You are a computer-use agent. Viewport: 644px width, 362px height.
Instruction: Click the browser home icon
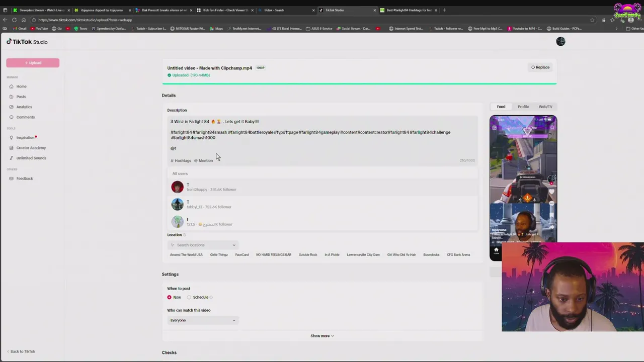[23, 20]
